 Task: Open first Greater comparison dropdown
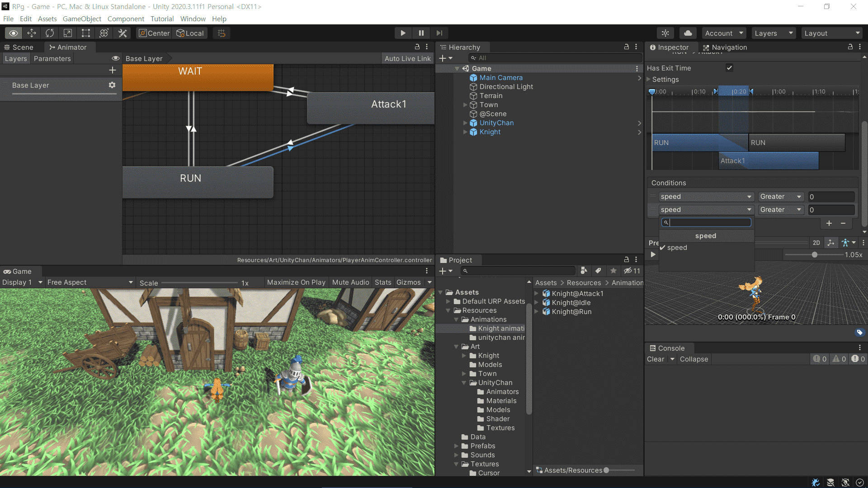coord(781,197)
